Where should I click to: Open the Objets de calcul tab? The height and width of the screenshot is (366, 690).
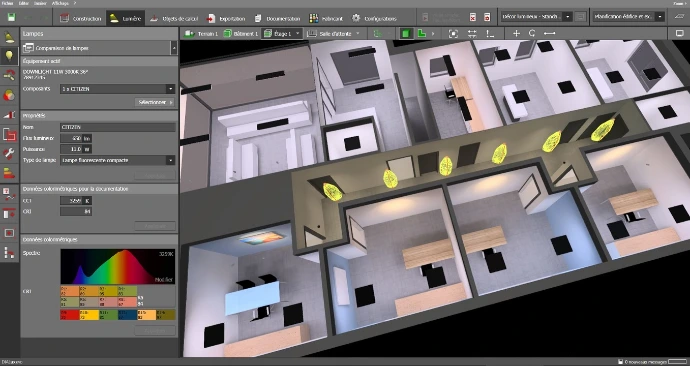pos(174,18)
